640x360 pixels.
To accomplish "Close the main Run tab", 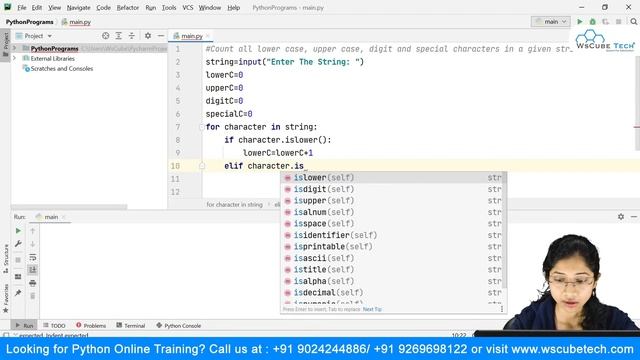I will [63, 217].
